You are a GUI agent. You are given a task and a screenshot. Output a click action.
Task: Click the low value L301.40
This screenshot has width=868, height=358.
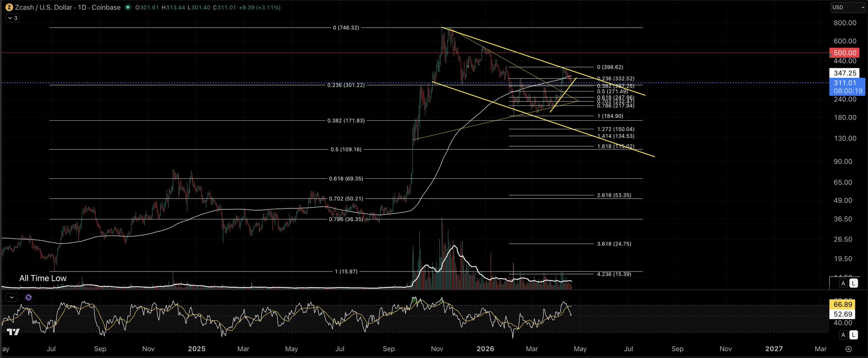click(198, 7)
